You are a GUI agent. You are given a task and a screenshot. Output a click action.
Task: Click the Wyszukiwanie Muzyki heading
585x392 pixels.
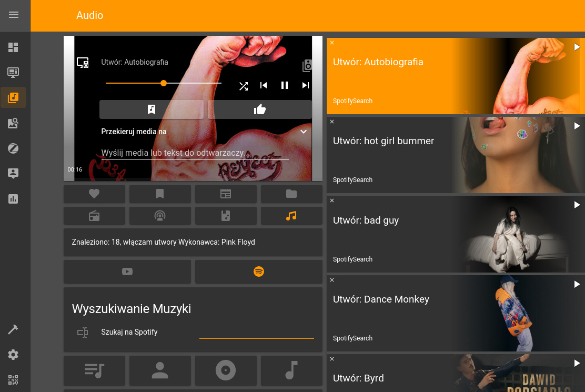coord(132,309)
